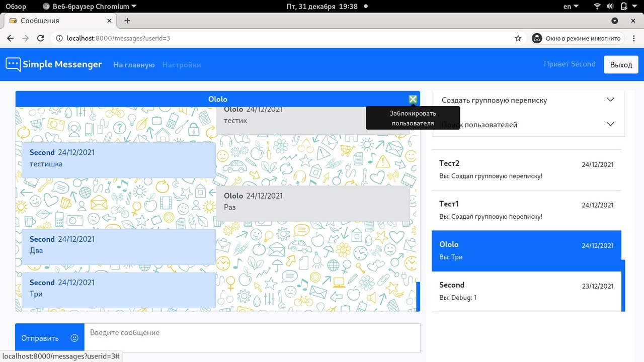
Task: Click the battery status icon
Action: [x=624, y=7]
